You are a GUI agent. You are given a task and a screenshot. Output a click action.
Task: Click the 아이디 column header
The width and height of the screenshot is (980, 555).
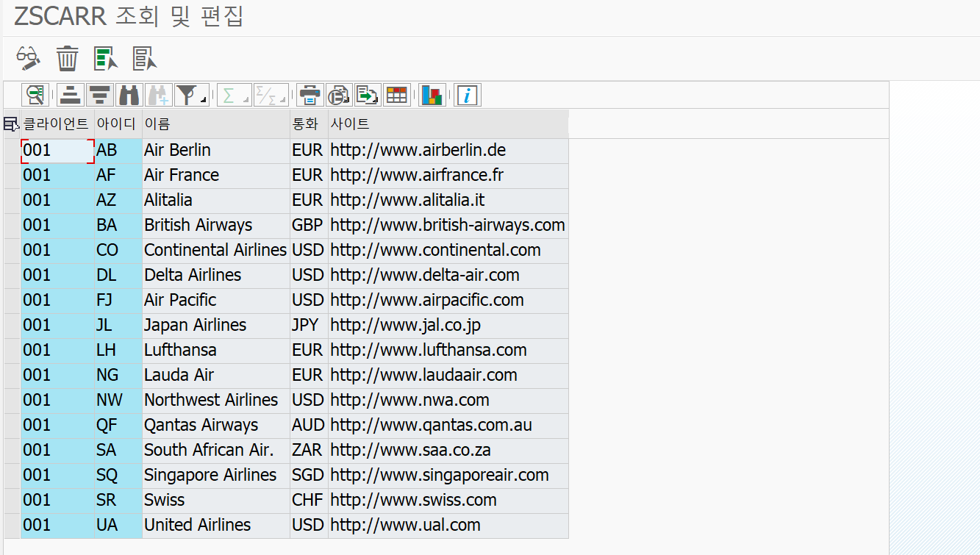point(118,123)
